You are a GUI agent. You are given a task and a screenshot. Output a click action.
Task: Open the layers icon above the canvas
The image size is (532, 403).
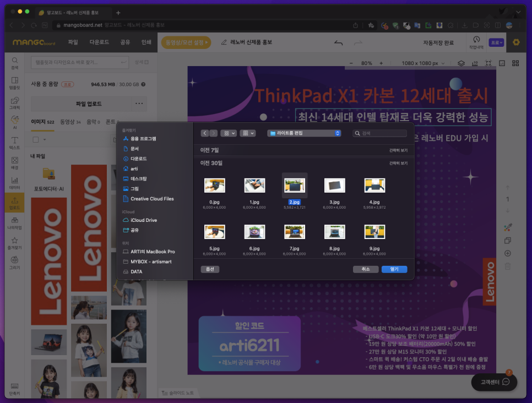pyautogui.click(x=461, y=63)
